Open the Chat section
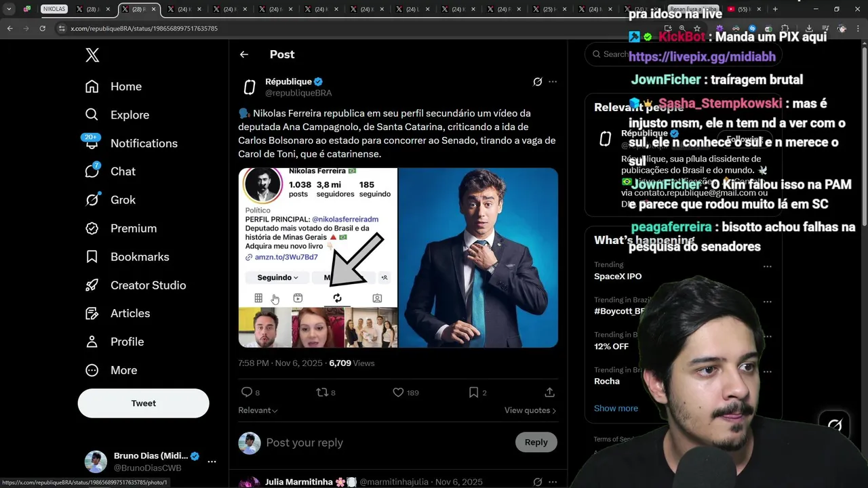Viewport: 868px width, 488px height. pyautogui.click(x=111, y=171)
